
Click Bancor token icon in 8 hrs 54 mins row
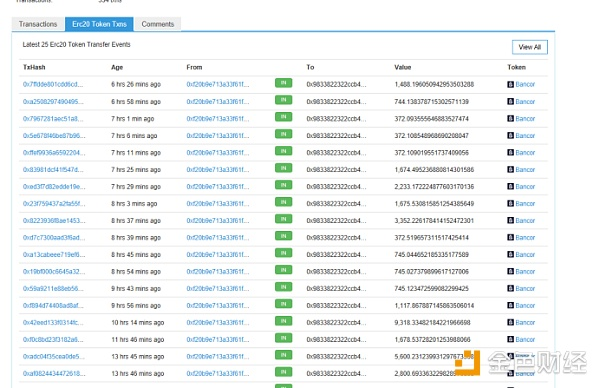(x=510, y=271)
